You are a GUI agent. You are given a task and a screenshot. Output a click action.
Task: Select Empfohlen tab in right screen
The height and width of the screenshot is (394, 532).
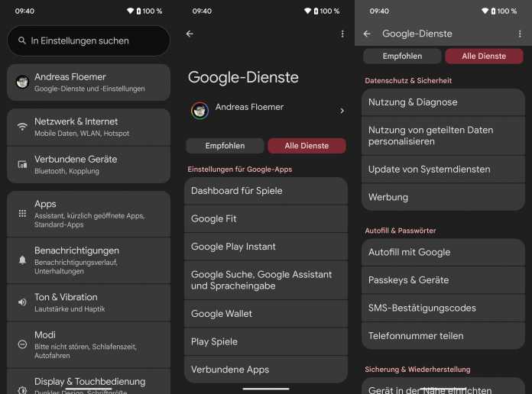click(x=402, y=57)
